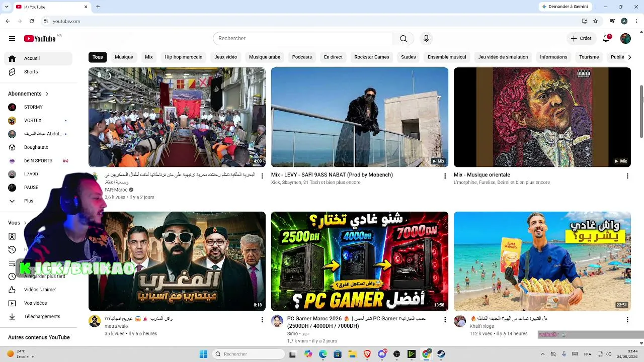Submit search with the magnifier icon
The height and width of the screenshot is (362, 644).
[x=404, y=39]
